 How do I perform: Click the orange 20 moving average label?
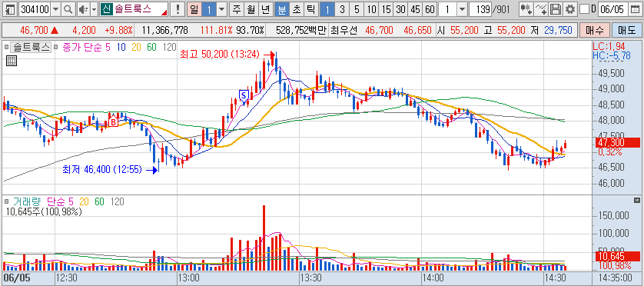(x=136, y=47)
